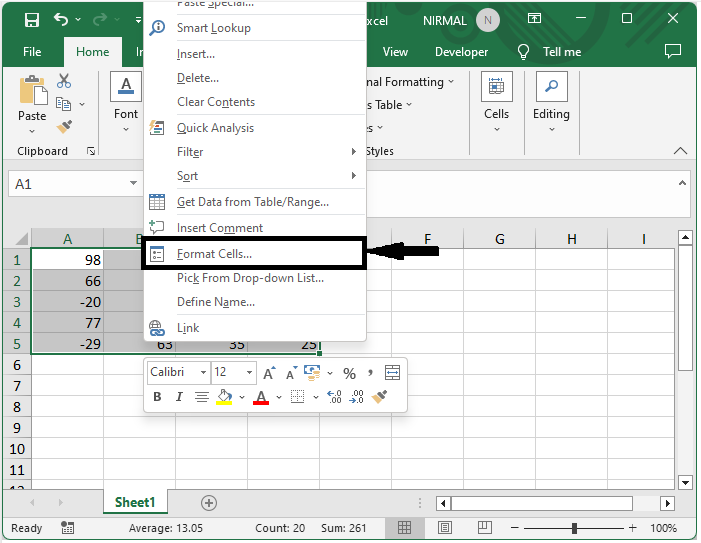The image size is (701, 543).
Task: Click the mini toolbar Format Painter
Action: point(379,396)
